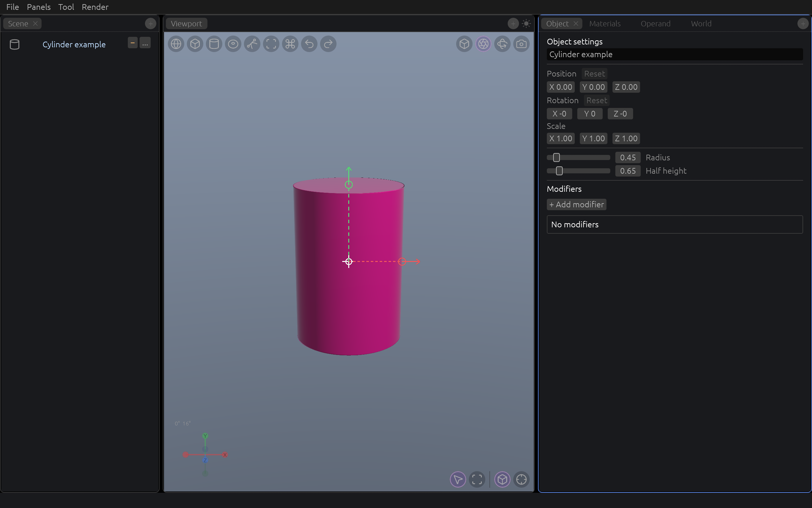This screenshot has width=812, height=508.
Task: Toggle the highlighted aperture shutter icon
Action: 483,44
